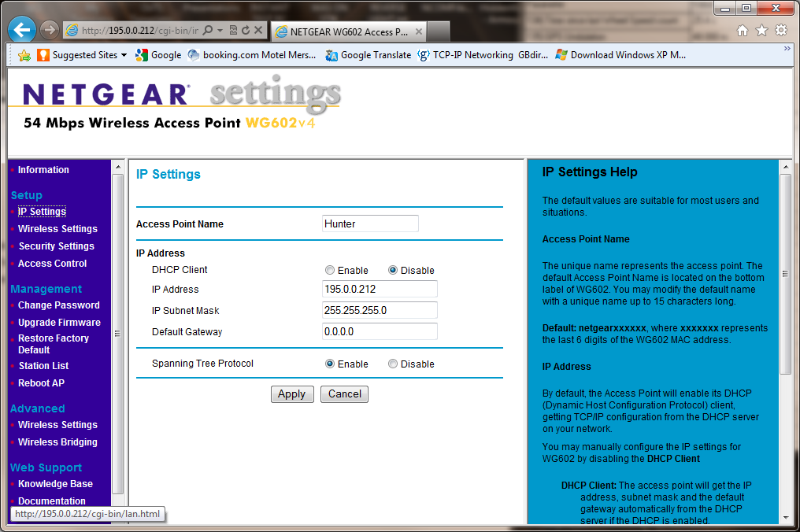Click the Apply button
This screenshot has height=532, width=800.
coord(291,394)
